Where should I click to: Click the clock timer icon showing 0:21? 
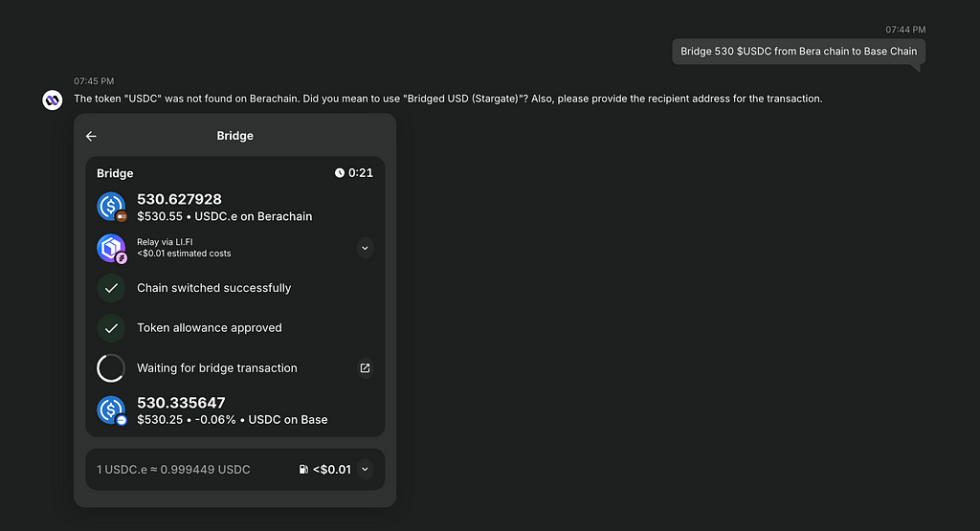point(340,173)
